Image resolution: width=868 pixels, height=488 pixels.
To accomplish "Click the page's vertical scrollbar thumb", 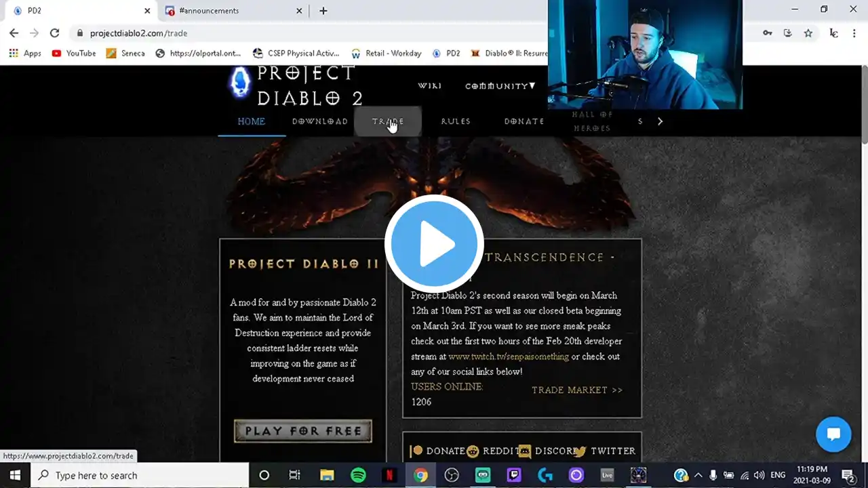I will click(x=863, y=105).
